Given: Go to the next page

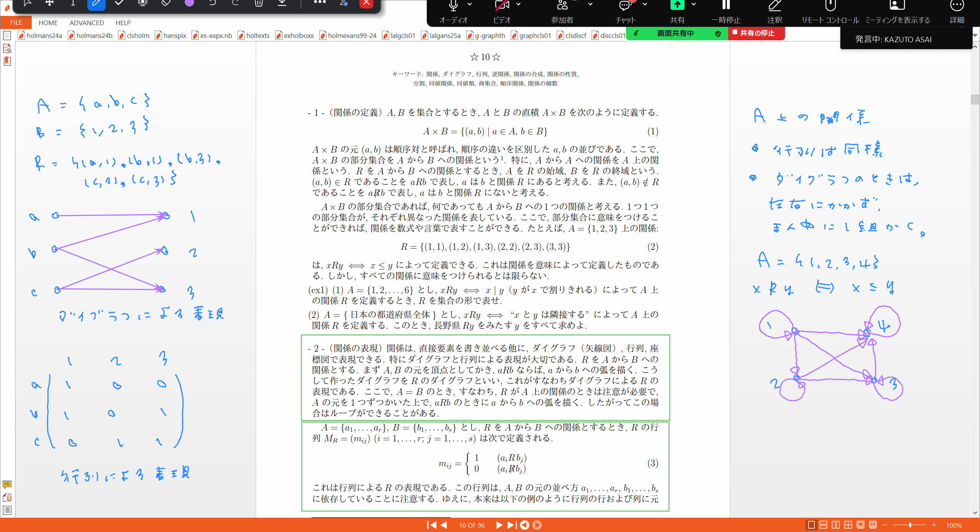Looking at the screenshot, I should click(499, 525).
